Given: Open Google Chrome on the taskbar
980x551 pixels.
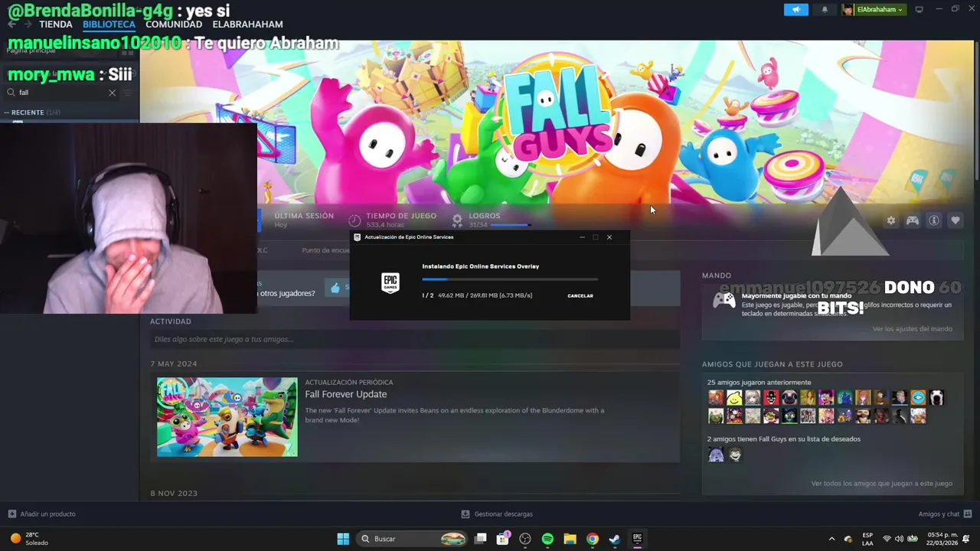Looking at the screenshot, I should click(x=592, y=539).
